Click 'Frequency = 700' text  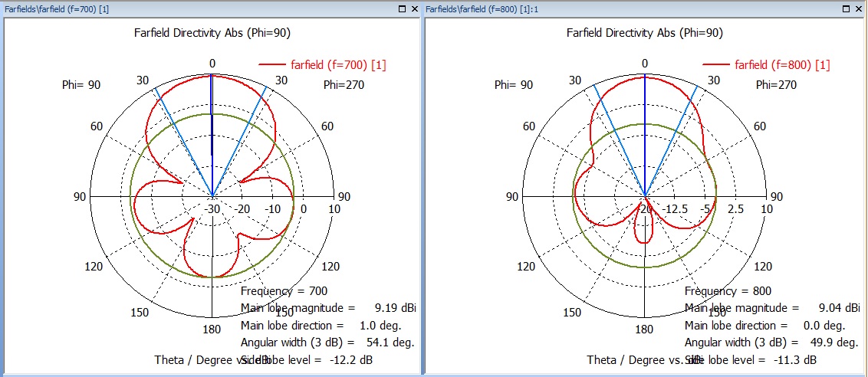pos(284,290)
